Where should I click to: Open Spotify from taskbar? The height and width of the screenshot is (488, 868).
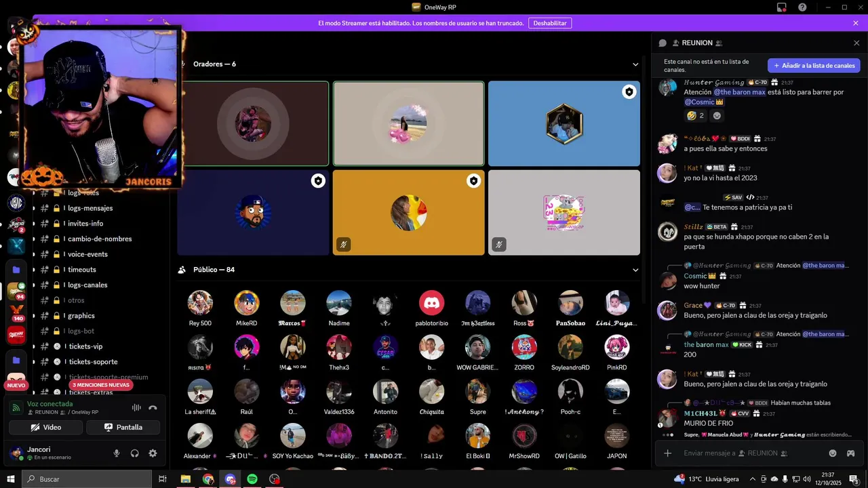coord(252,479)
